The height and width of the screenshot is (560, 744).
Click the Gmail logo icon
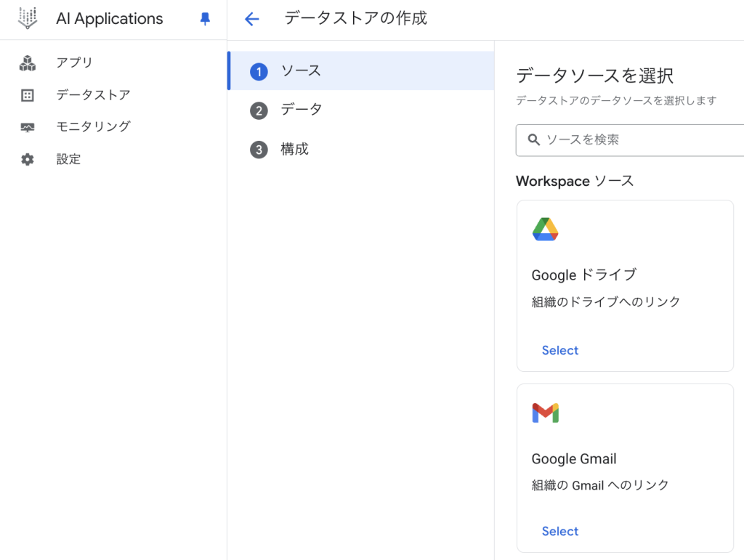(x=545, y=413)
